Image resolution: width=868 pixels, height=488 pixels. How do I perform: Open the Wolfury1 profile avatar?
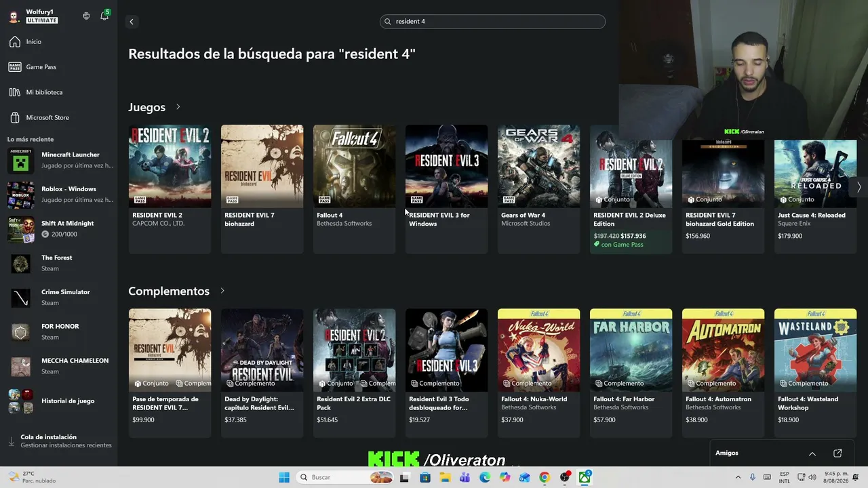pyautogui.click(x=14, y=16)
